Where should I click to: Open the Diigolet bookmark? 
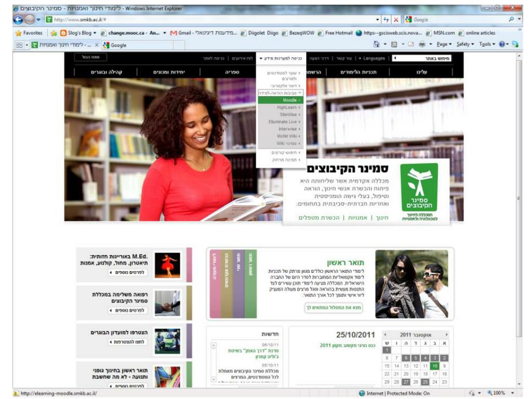pos(259,33)
